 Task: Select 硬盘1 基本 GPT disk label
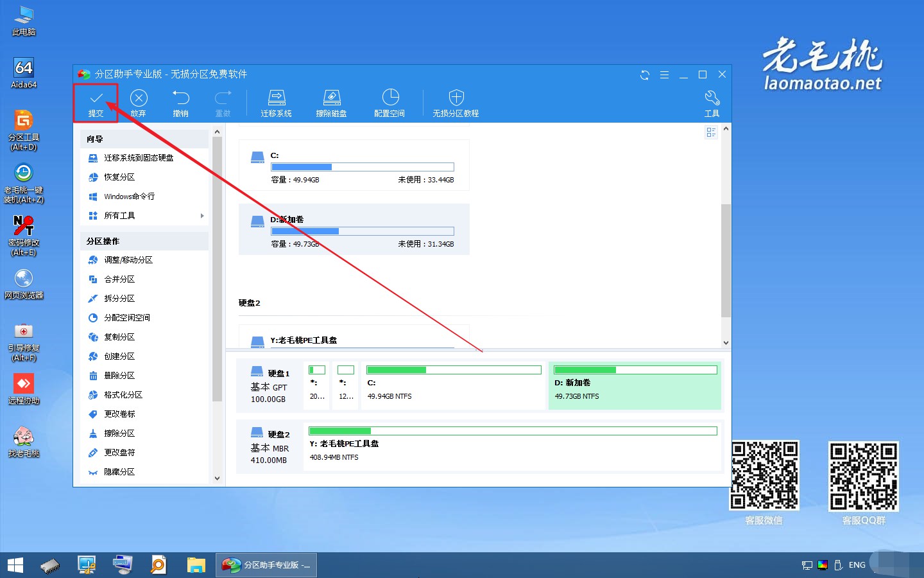tap(269, 385)
